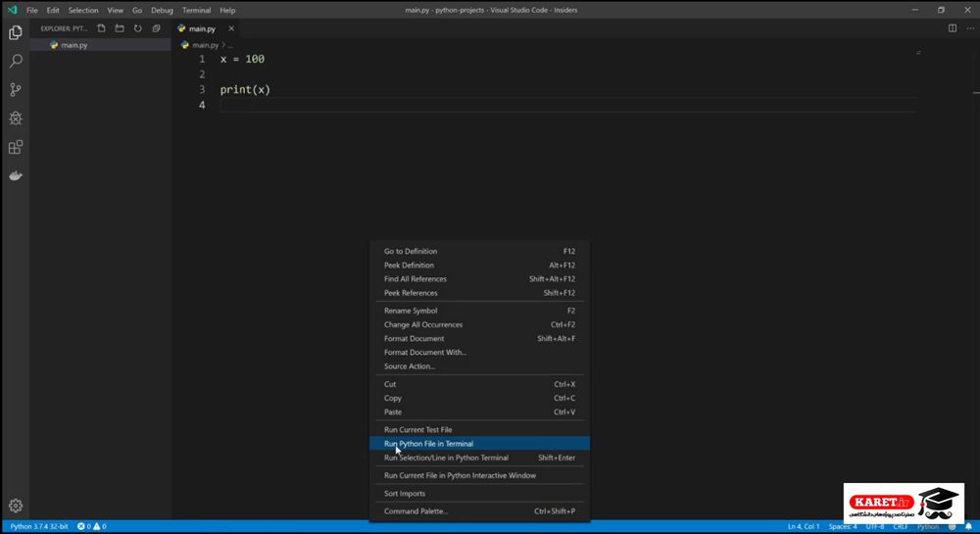Choose Command Palette... from context menu
980x534 pixels.
479,510
